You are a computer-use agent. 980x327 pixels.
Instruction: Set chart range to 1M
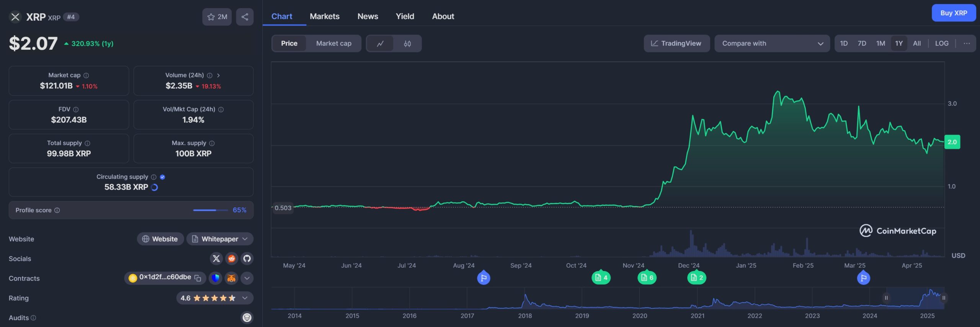pyautogui.click(x=880, y=44)
